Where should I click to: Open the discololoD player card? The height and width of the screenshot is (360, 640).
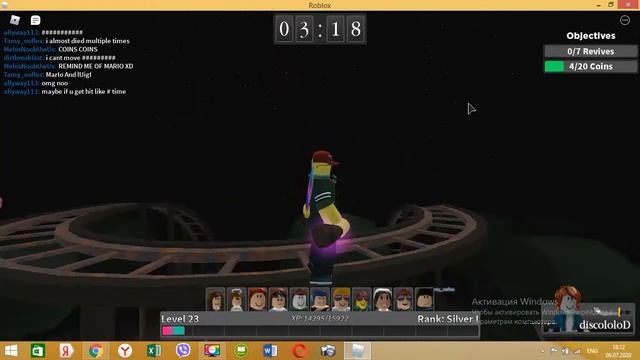589,318
